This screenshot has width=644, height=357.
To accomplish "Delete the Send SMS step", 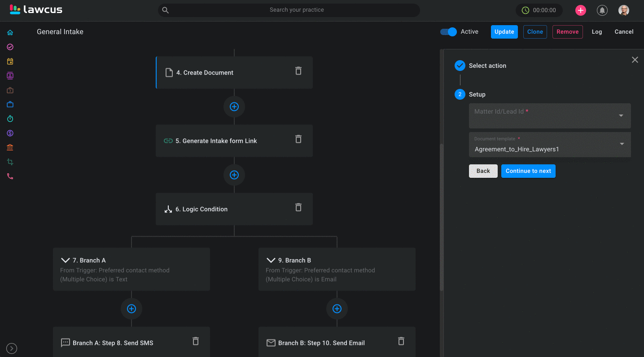I will pos(196,341).
